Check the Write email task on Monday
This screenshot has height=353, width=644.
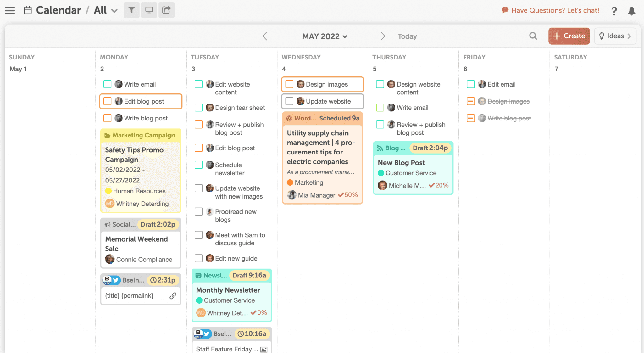[x=108, y=84]
